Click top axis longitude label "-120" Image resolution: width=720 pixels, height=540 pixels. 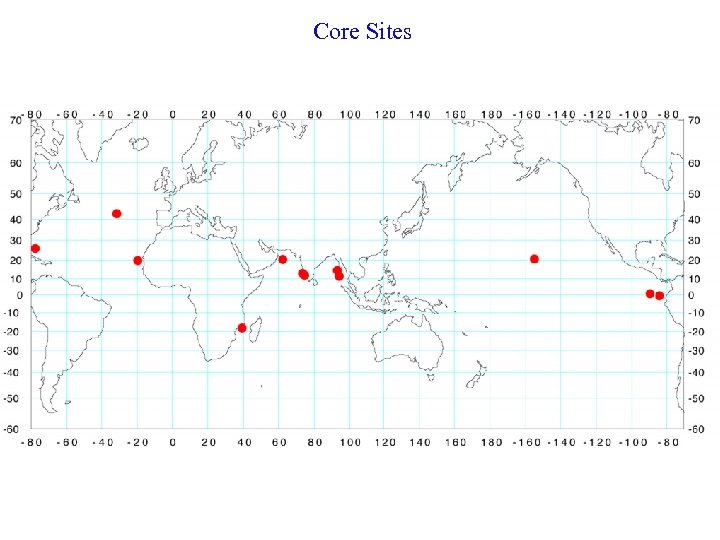(597, 114)
